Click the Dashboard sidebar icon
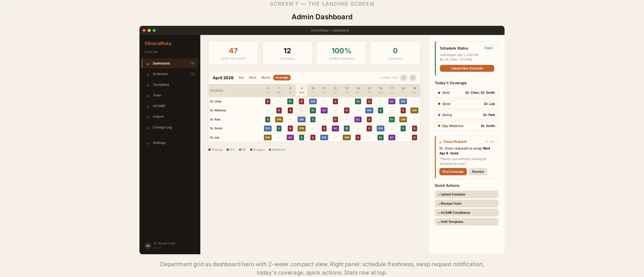Viewport: 644px width, 277px height. pyautogui.click(x=147, y=64)
